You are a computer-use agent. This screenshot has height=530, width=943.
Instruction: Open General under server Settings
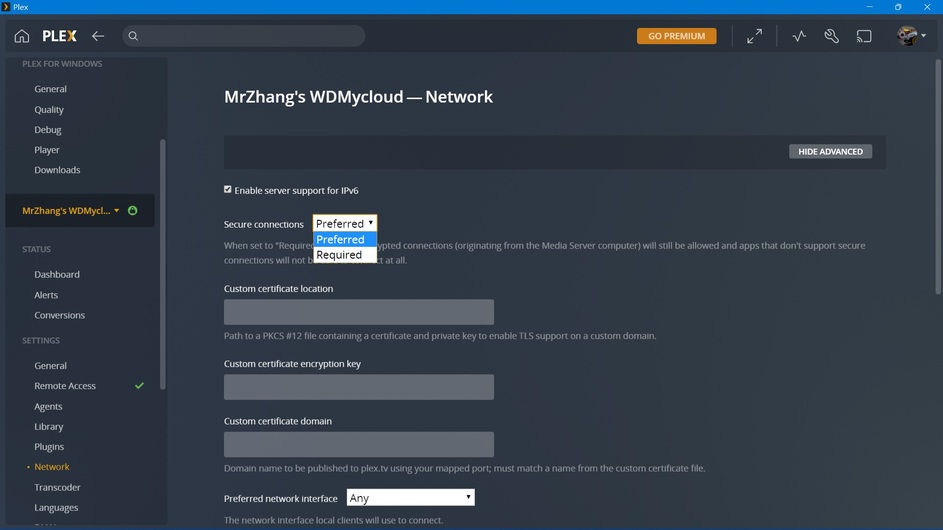tap(51, 365)
